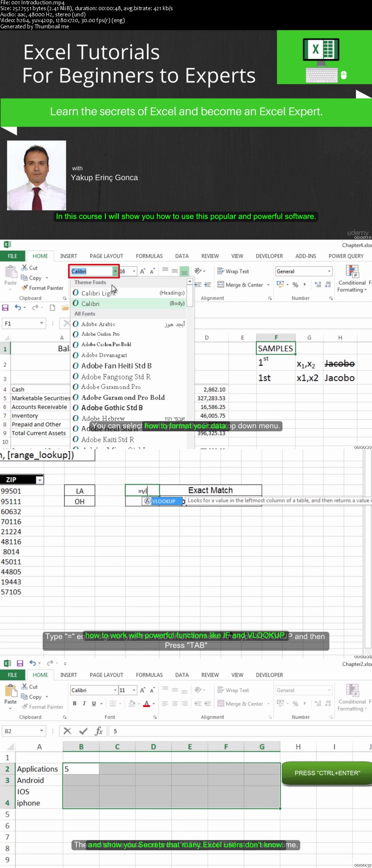Open the FORMULAS tab in Chapter2 window
Screen dimensions: 372x868
click(x=149, y=675)
